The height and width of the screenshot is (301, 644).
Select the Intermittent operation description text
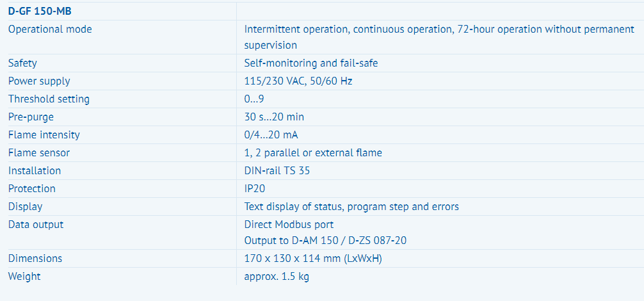tap(439, 37)
